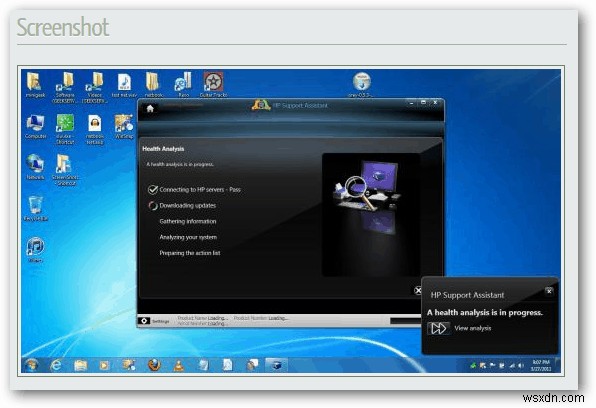Select the Computer desktop icon
The image size is (596, 408).
click(x=35, y=126)
